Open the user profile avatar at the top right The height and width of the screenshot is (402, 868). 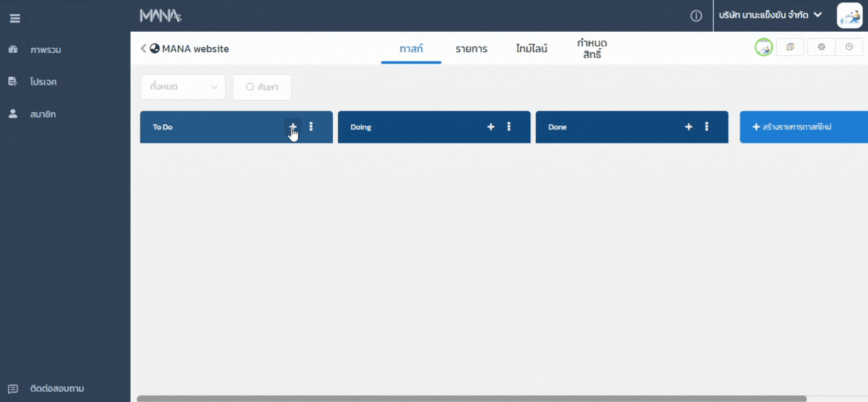849,15
